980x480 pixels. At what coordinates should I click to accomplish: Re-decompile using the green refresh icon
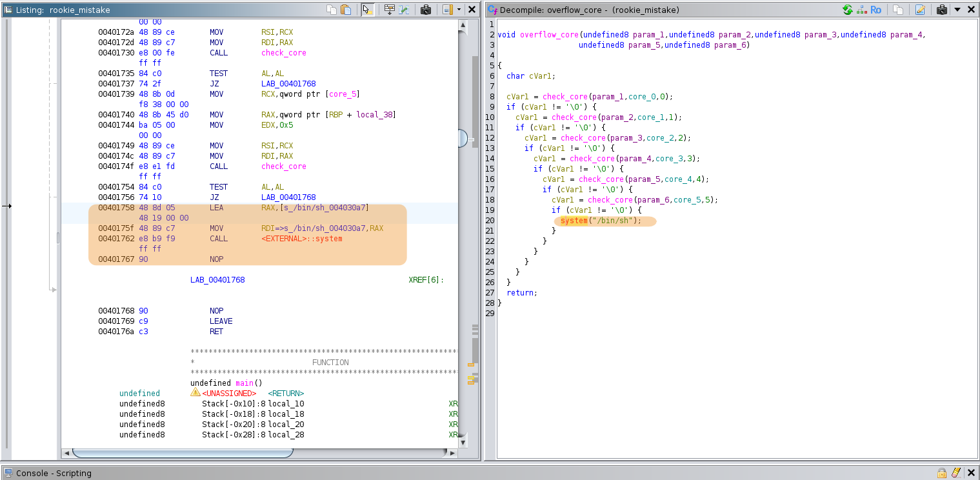(x=847, y=10)
